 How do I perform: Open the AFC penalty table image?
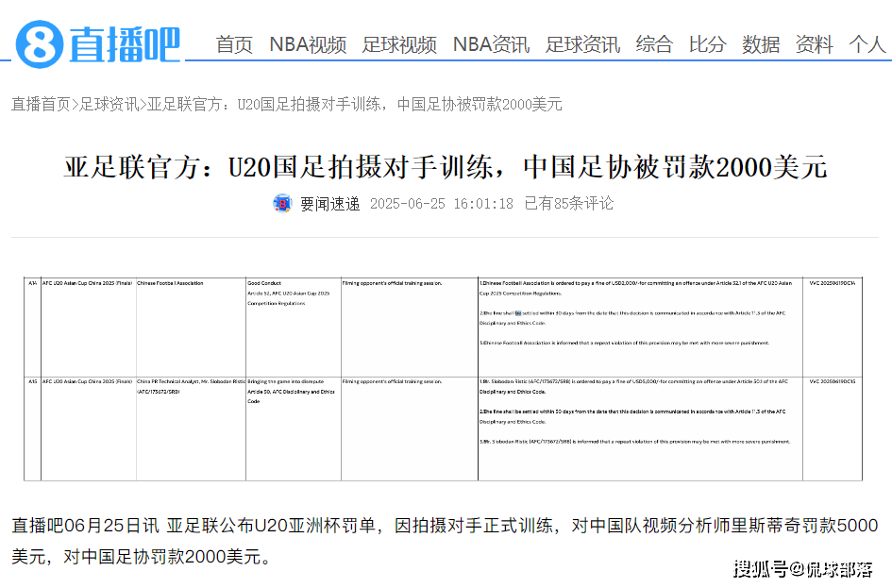pos(443,379)
